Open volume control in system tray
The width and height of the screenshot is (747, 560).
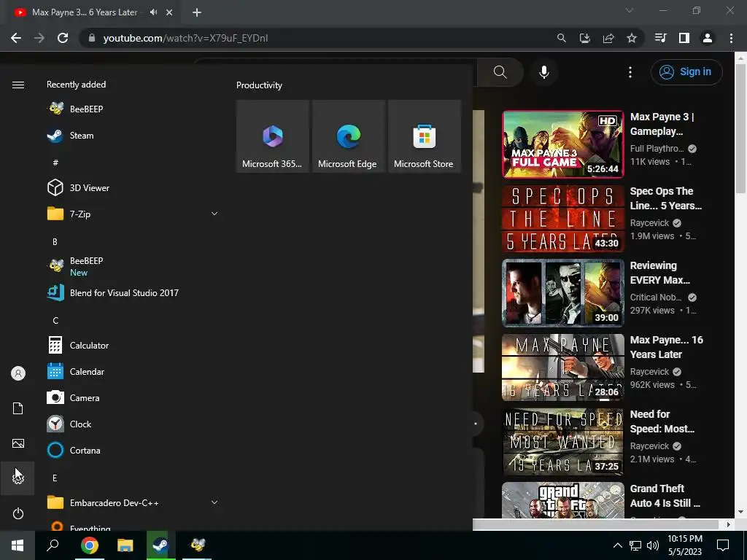[x=653, y=545]
